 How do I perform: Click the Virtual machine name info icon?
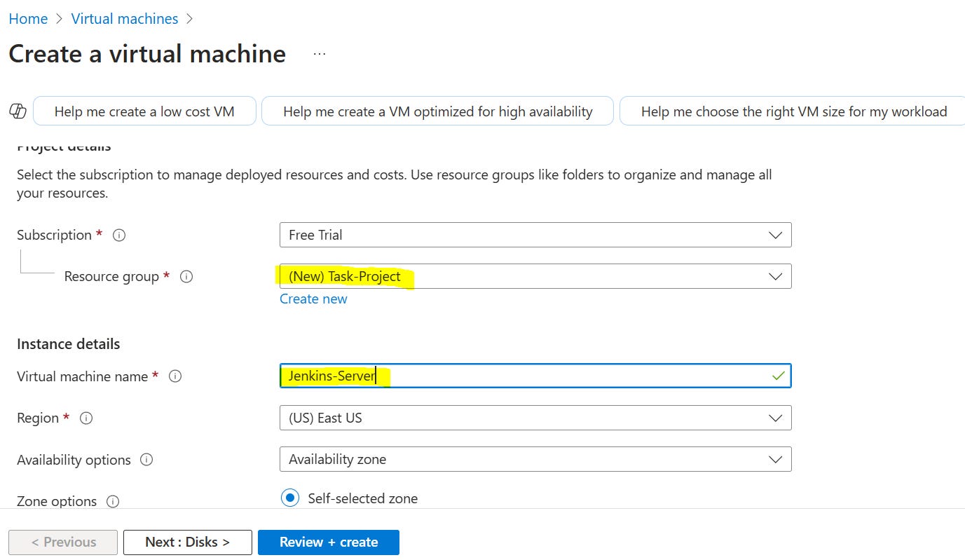pyautogui.click(x=174, y=376)
